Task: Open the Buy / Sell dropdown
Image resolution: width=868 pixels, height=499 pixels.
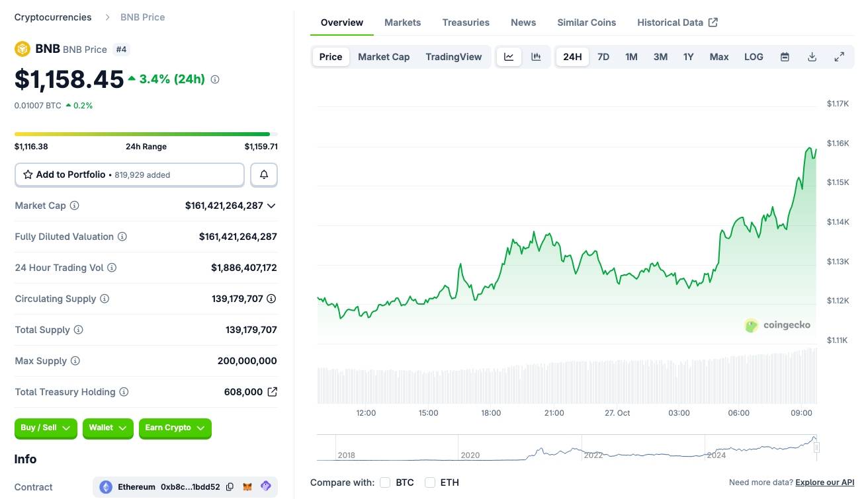Action: [x=46, y=428]
